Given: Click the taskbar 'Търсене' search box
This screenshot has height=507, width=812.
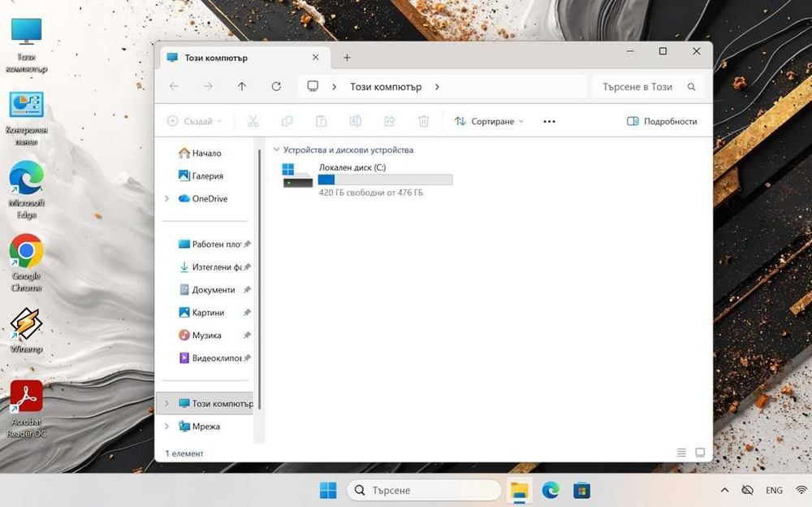Looking at the screenshot, I should [x=424, y=490].
